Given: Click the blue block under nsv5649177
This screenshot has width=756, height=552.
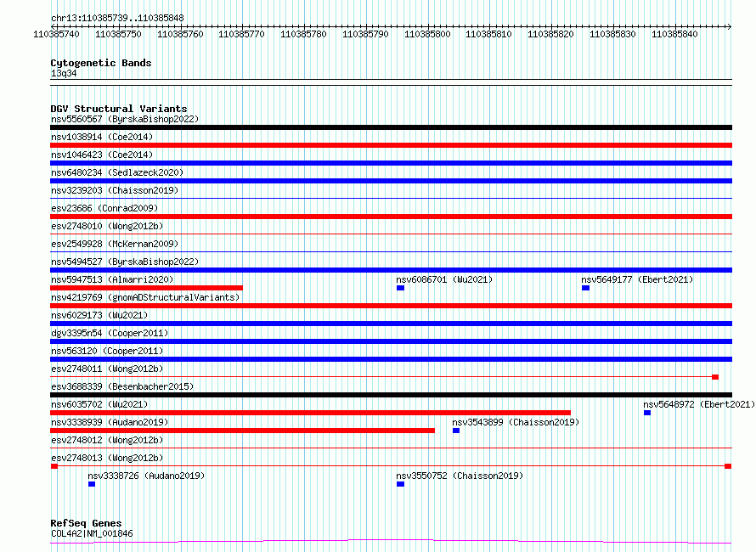Looking at the screenshot, I should click(585, 288).
